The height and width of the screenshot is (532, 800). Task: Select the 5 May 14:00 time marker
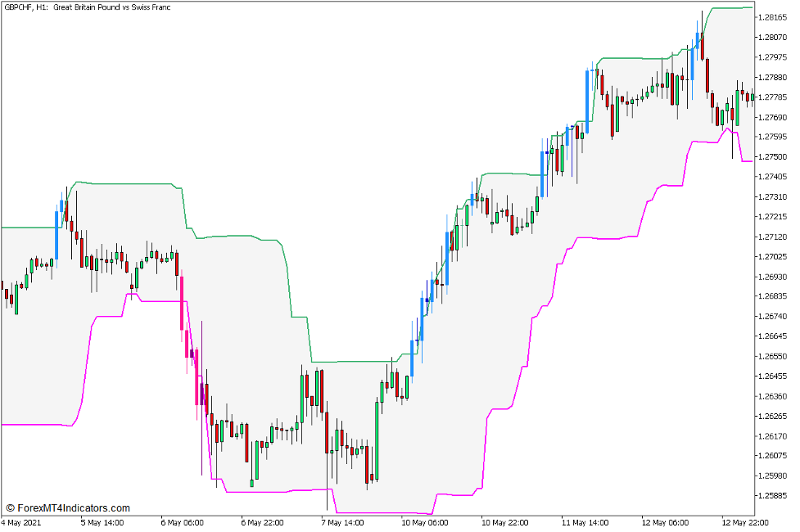[102, 522]
